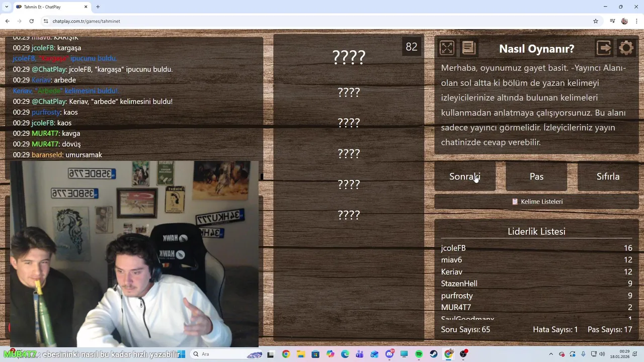Bookmark this page with the star icon
644x362 pixels.
pos(596,21)
